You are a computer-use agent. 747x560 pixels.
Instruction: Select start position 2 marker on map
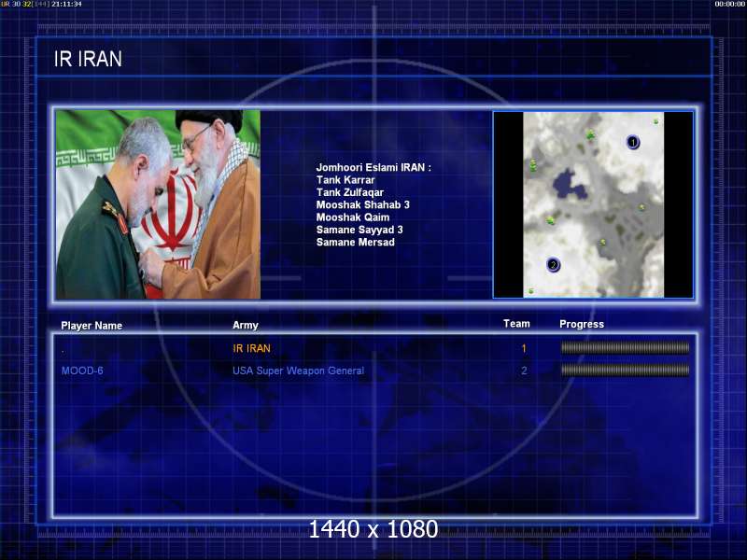553,265
